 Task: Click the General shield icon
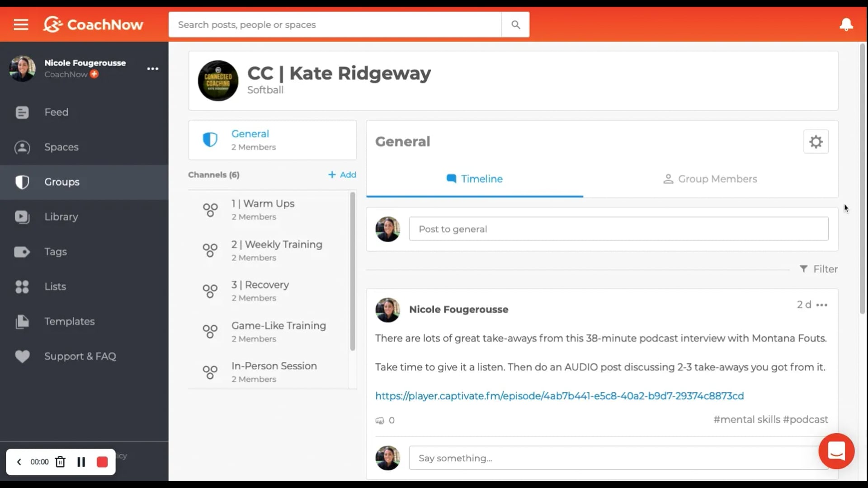coord(210,140)
